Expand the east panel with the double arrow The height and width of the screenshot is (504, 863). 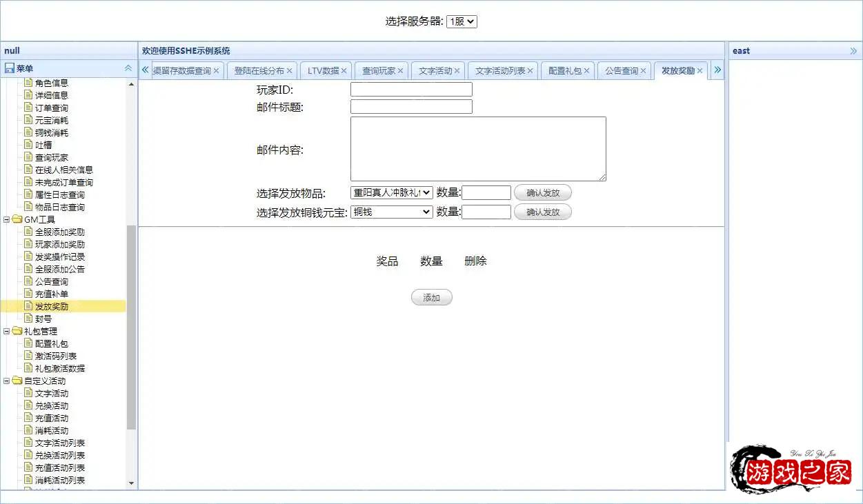pos(853,50)
